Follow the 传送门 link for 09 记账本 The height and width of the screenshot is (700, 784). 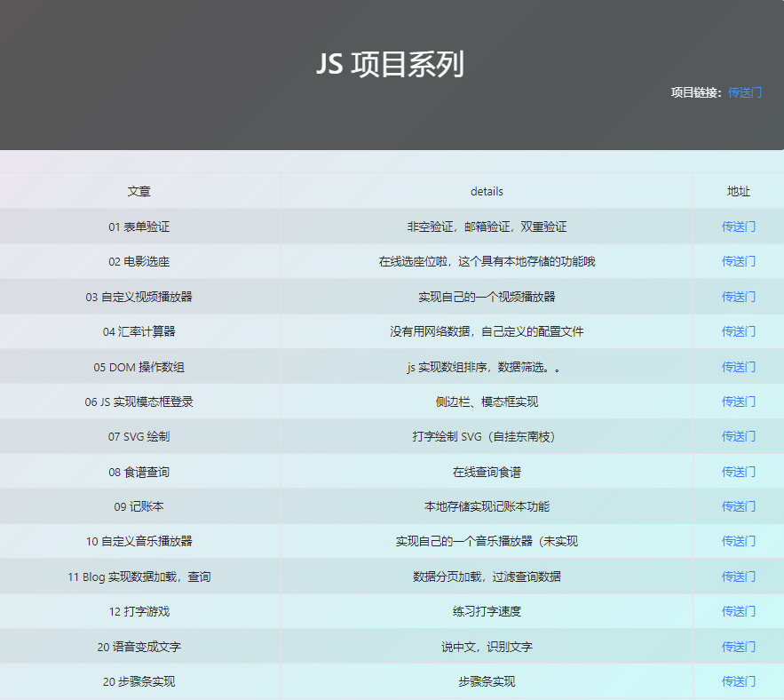click(x=738, y=506)
